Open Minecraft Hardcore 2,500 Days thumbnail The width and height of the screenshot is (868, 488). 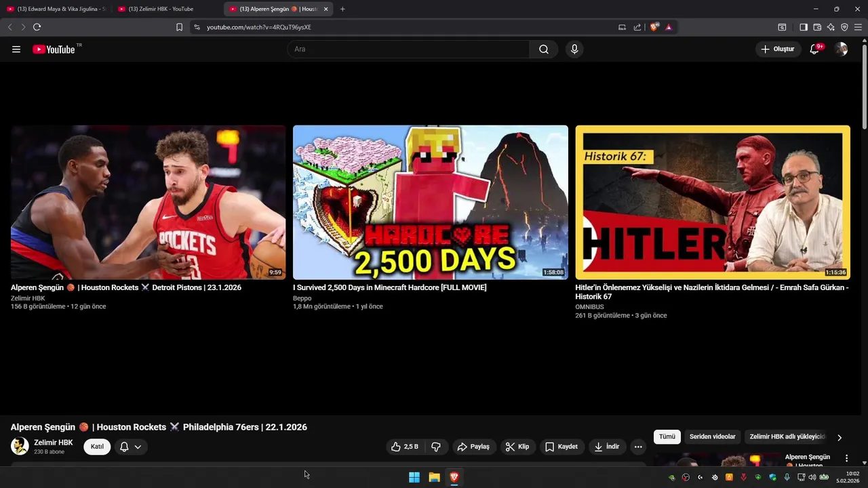(431, 202)
